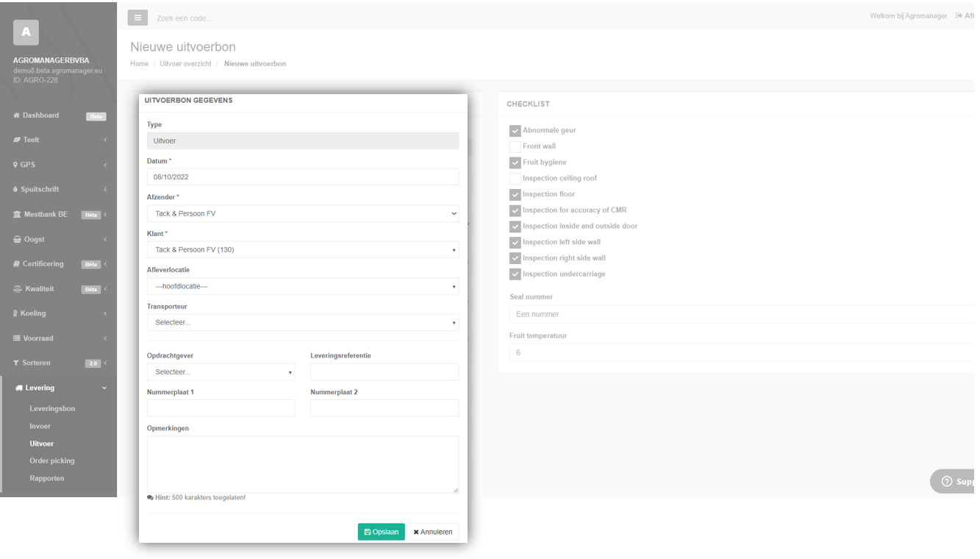The width and height of the screenshot is (980, 559).
Task: Click the Koeling thermometer icon
Action: click(15, 313)
